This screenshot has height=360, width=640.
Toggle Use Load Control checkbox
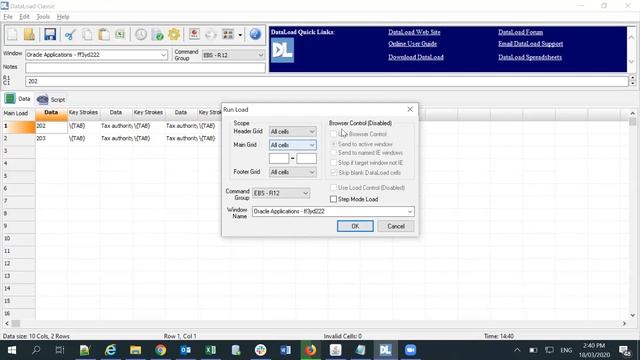point(333,187)
